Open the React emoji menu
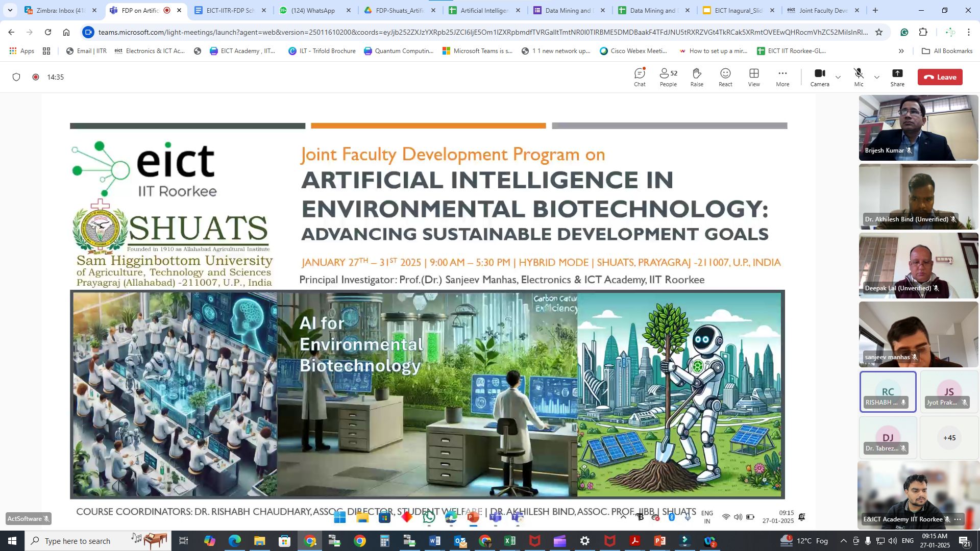Screen dimensions: 980x551 (725, 77)
